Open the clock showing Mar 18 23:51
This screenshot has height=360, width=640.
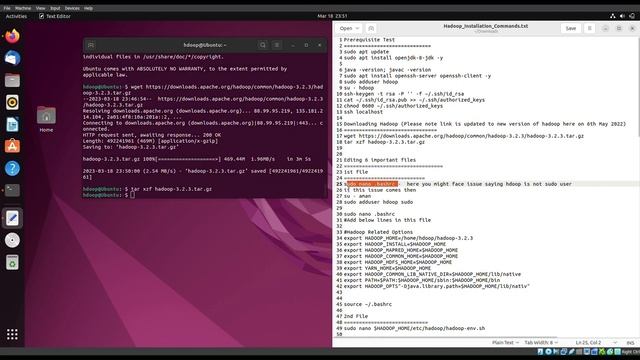(332, 16)
